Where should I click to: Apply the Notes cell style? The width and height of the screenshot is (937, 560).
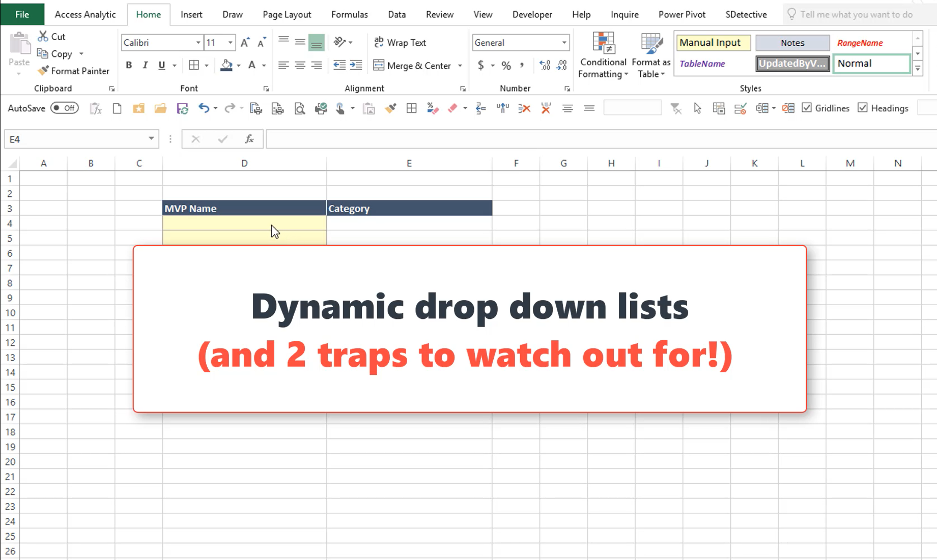[792, 43]
